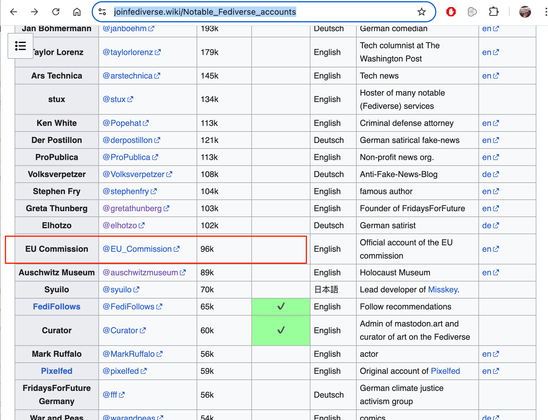
Task: Open the grey extension icon next to red one
Action: coord(472,12)
